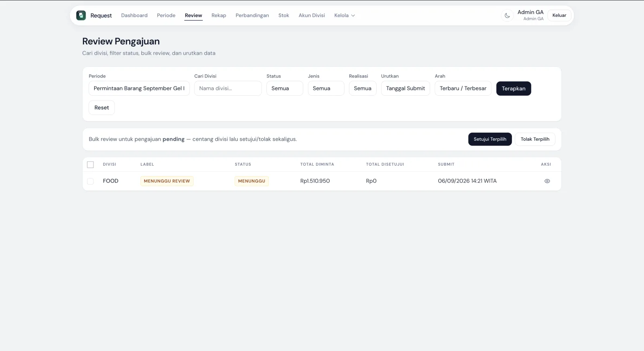Viewport: 644px width, 351px height.
Task: Tick the checkbox for the FOOD row
Action: point(91,181)
